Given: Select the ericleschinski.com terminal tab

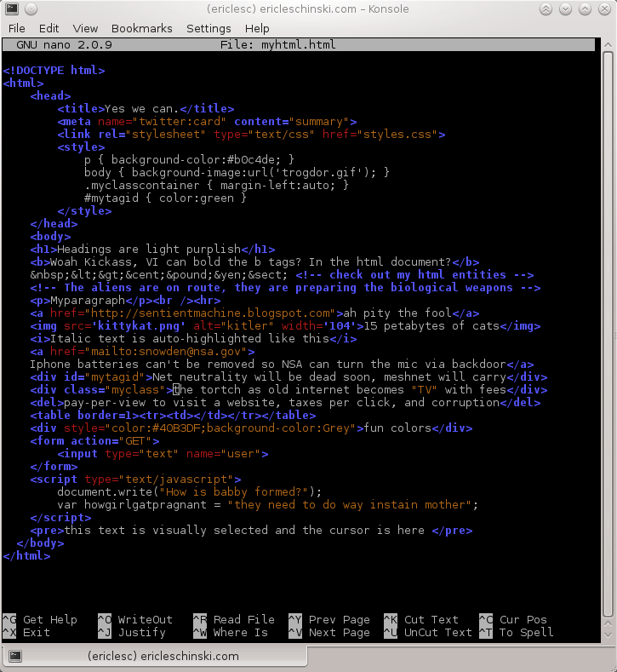Looking at the screenshot, I should click(x=155, y=656).
